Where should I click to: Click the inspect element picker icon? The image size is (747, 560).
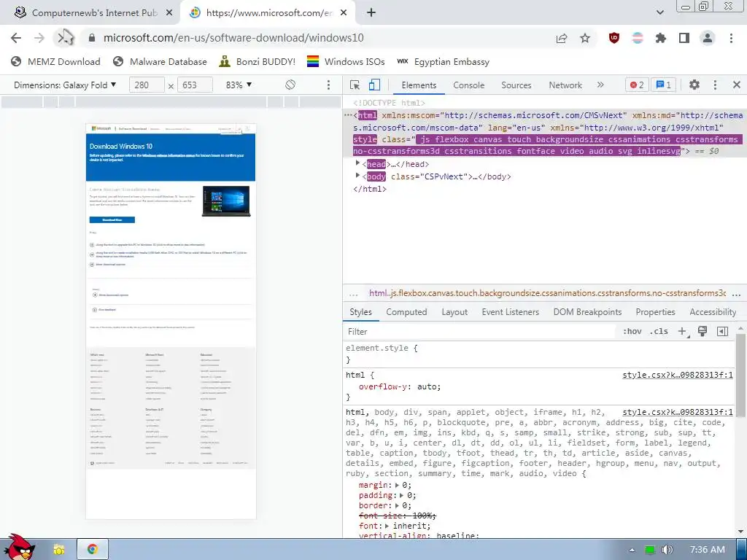pyautogui.click(x=355, y=85)
